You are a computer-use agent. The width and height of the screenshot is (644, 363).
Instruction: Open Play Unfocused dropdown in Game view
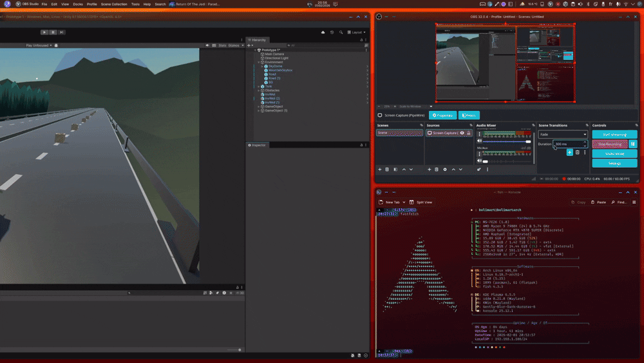39,45
